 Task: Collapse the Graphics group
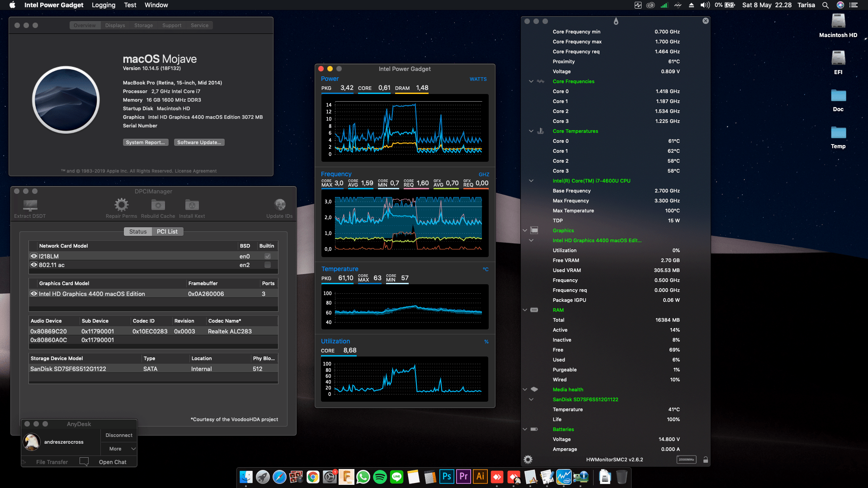(525, 230)
